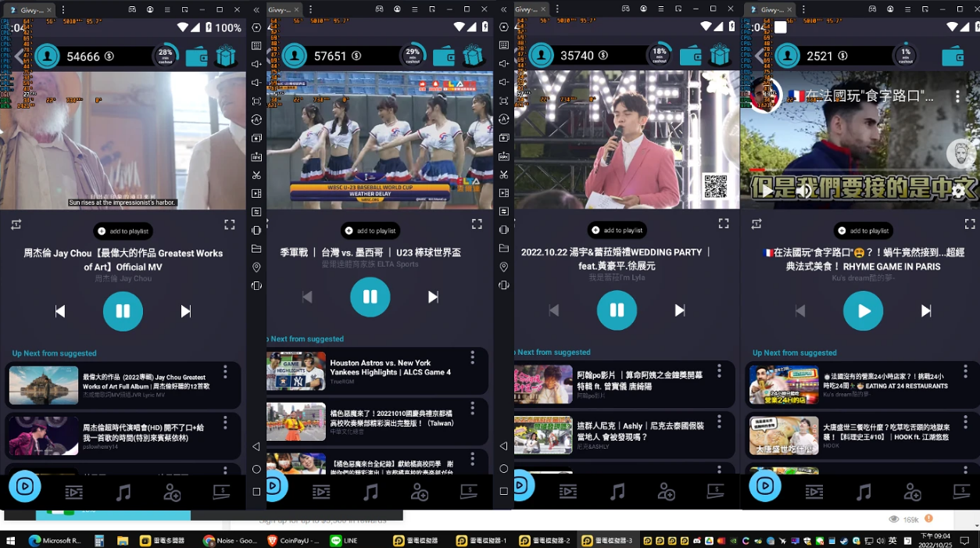The image size is (980, 548).
Task: Click the 28% min cashout progress ring
Action: click(165, 56)
